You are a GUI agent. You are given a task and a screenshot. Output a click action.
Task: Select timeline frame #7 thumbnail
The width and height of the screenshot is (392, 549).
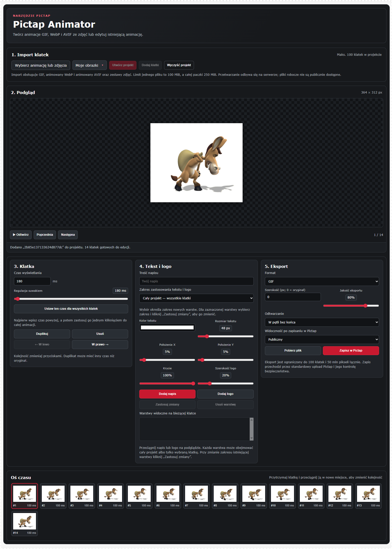pyautogui.click(x=197, y=496)
